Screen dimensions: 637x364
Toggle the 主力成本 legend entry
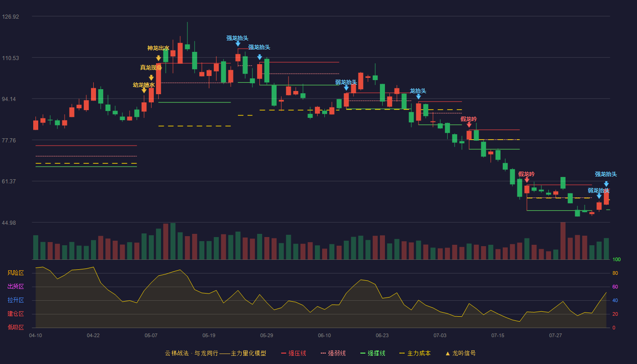tap(415, 353)
